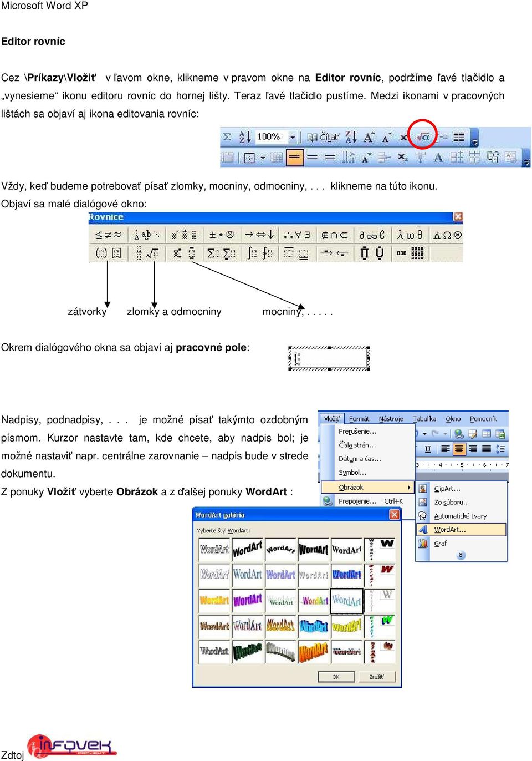The width and height of the screenshot is (532, 761).
Task: Open the Vložiť menu
Action: [x=332, y=419]
